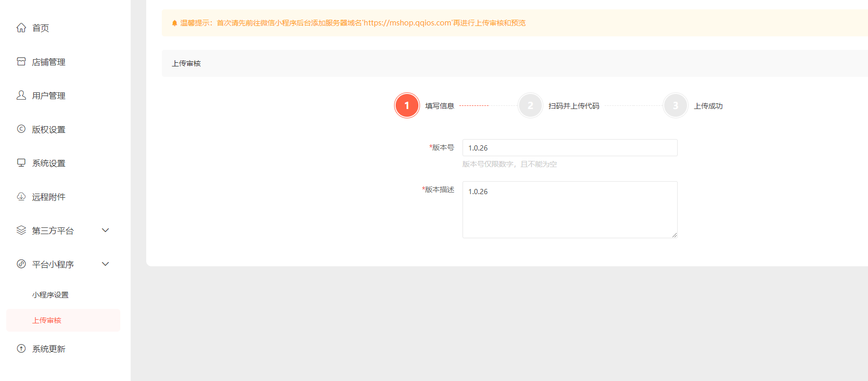This screenshot has width=868, height=381.
Task: Click the mini-program icon beside 平台小程序
Action: (x=21, y=264)
